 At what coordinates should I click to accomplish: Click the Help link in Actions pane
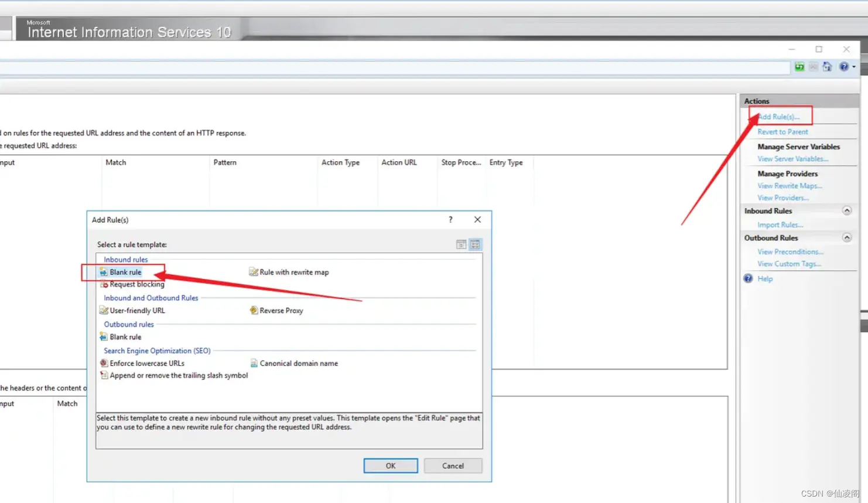pyautogui.click(x=765, y=279)
